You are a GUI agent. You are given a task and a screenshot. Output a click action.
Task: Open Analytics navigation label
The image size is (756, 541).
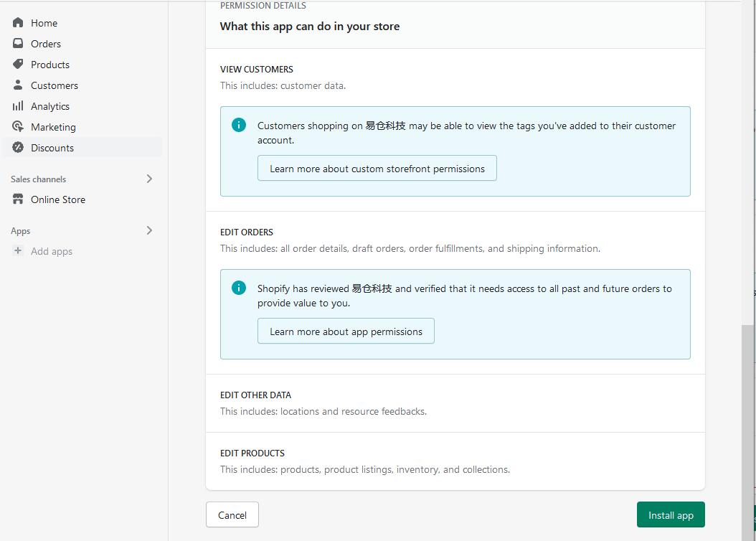(50, 106)
